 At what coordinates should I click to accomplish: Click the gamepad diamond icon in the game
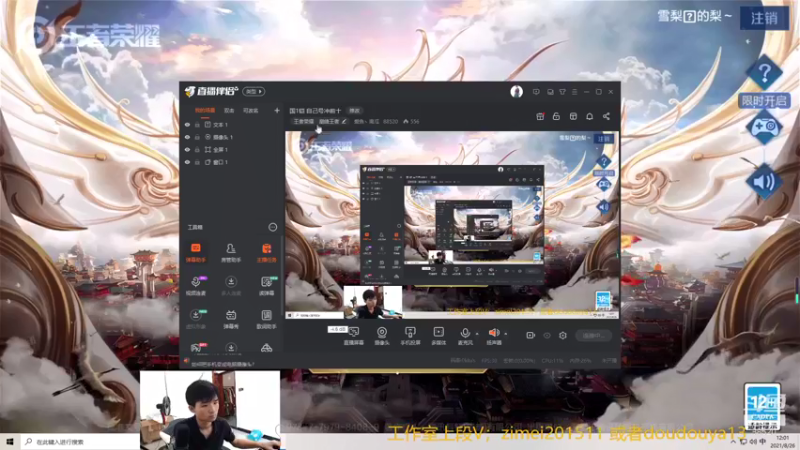[764, 126]
